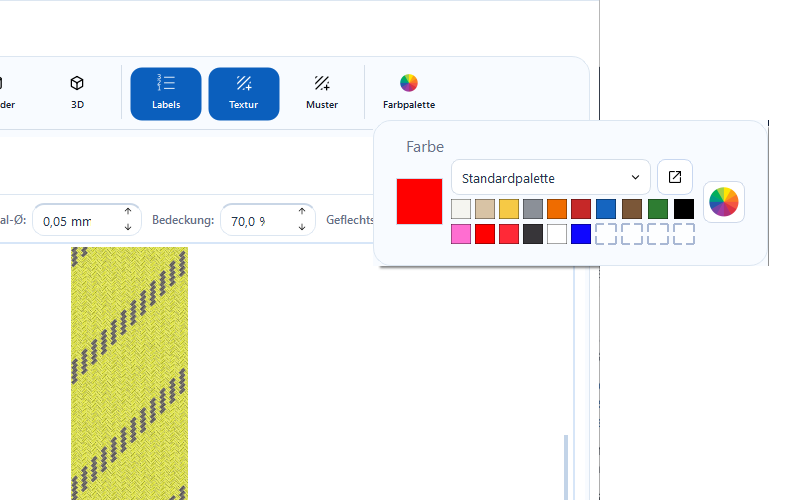Select the bright blue swatch in bottom row
This screenshot has height=500, width=790.
click(x=581, y=234)
